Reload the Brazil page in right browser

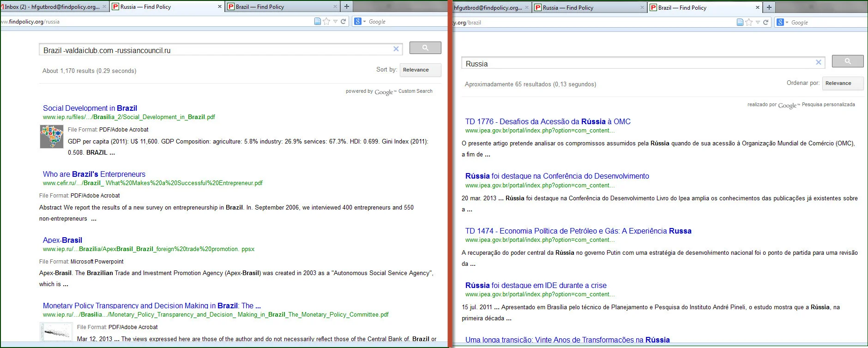[766, 22]
